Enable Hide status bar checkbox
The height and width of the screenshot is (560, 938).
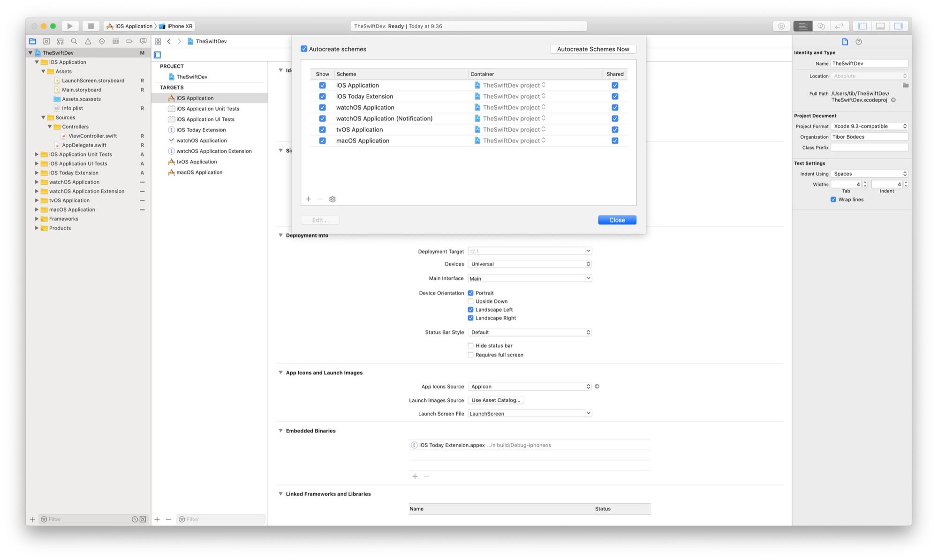[x=470, y=346]
